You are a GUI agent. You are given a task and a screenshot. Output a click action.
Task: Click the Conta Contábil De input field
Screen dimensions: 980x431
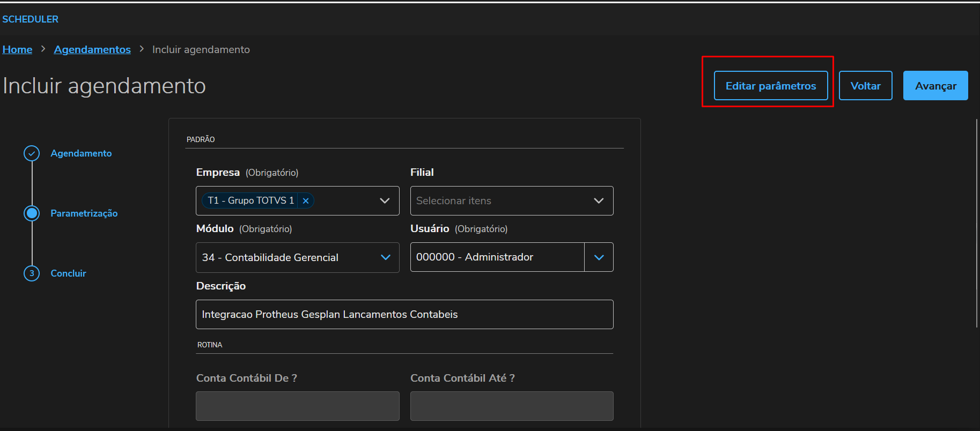pyautogui.click(x=297, y=406)
